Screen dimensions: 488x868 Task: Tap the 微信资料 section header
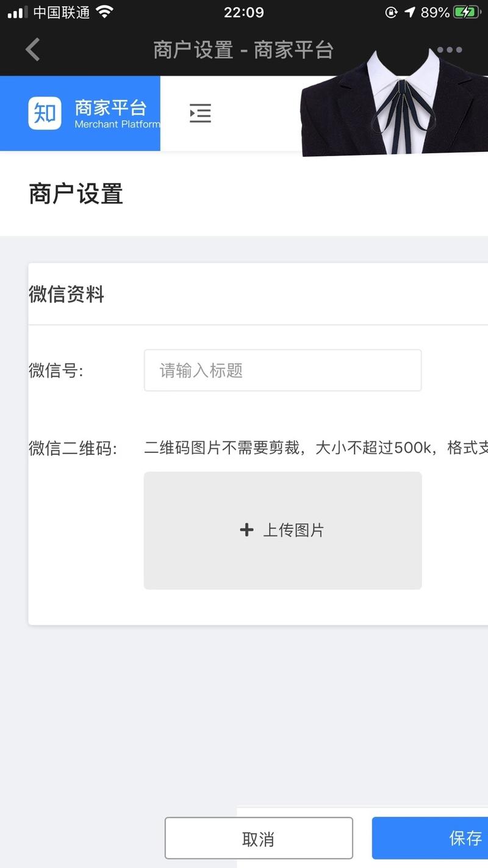(x=66, y=295)
